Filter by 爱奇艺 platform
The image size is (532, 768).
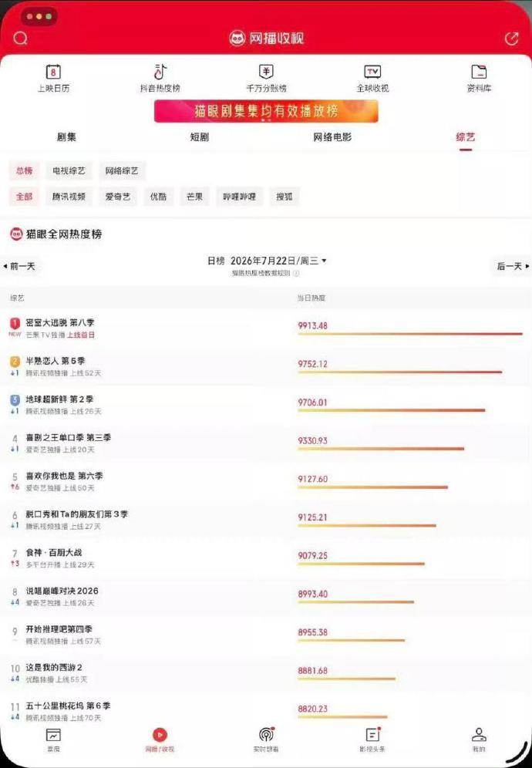pos(117,197)
